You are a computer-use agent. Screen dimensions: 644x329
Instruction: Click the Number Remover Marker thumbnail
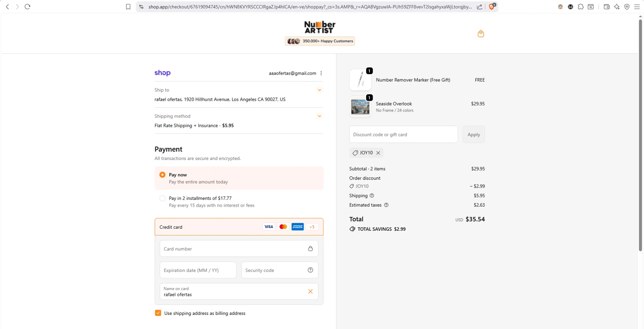[x=360, y=80]
